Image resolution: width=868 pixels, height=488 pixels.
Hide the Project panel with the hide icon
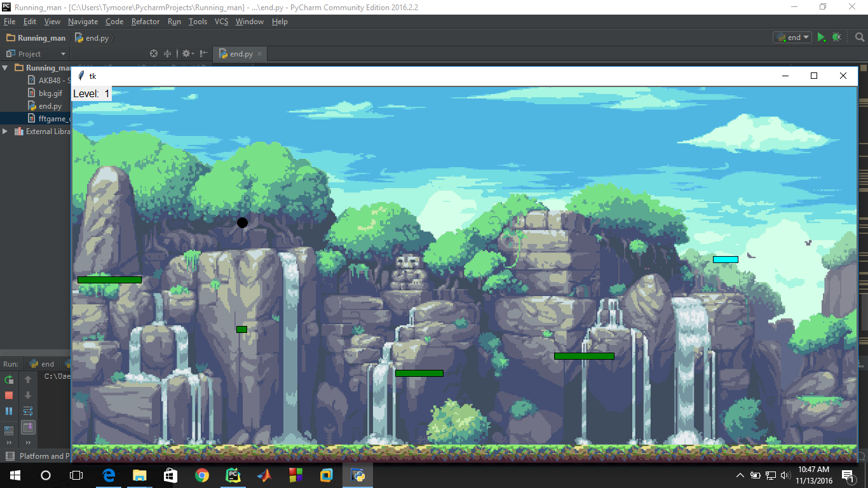(203, 54)
